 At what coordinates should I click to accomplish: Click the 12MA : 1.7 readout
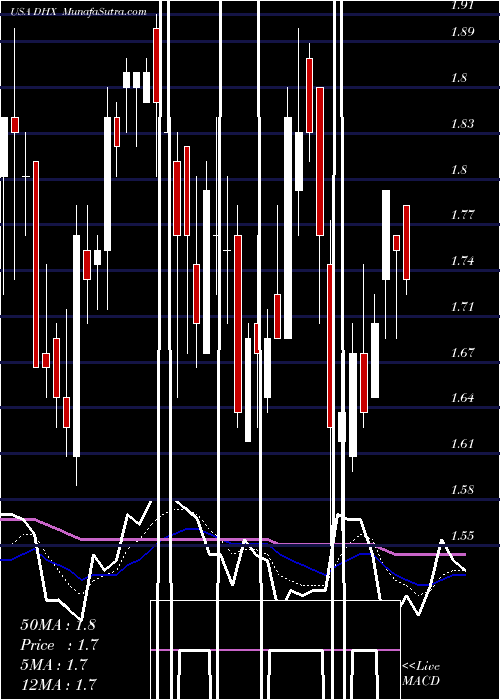[58, 684]
